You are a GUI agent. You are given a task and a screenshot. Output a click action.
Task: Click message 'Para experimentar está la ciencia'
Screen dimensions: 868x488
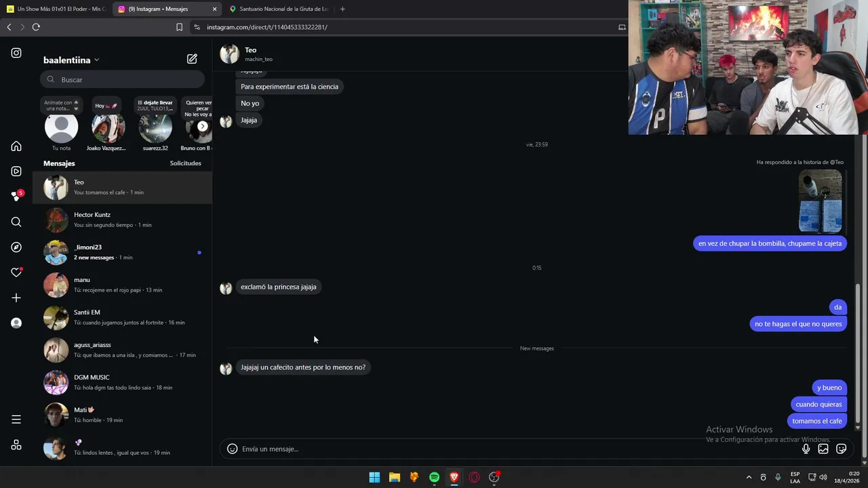[x=290, y=87]
